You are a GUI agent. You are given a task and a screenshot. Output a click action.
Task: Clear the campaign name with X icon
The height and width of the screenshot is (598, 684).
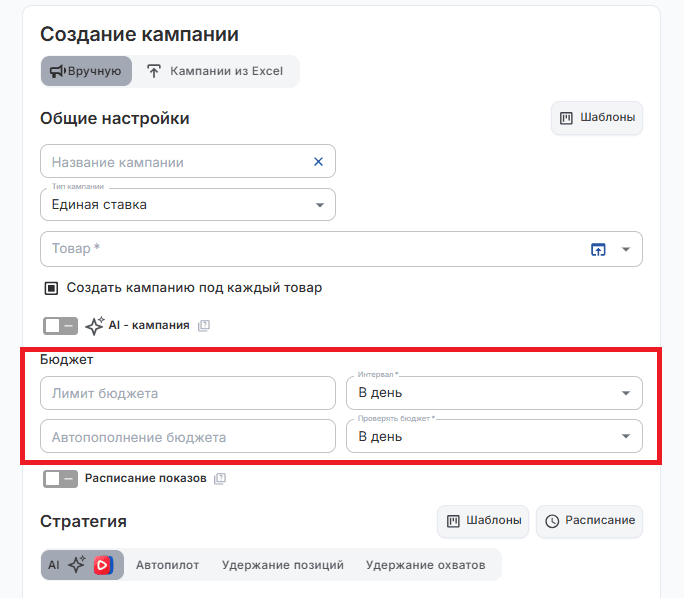coord(318,162)
